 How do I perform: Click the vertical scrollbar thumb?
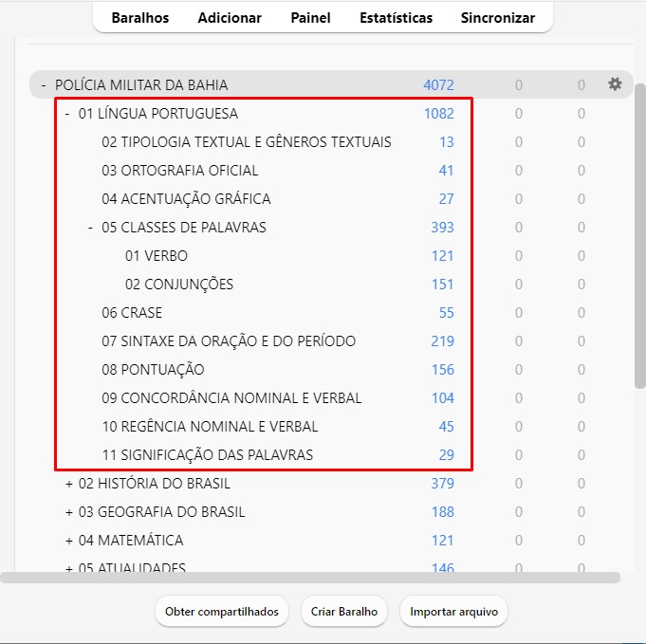[639, 235]
